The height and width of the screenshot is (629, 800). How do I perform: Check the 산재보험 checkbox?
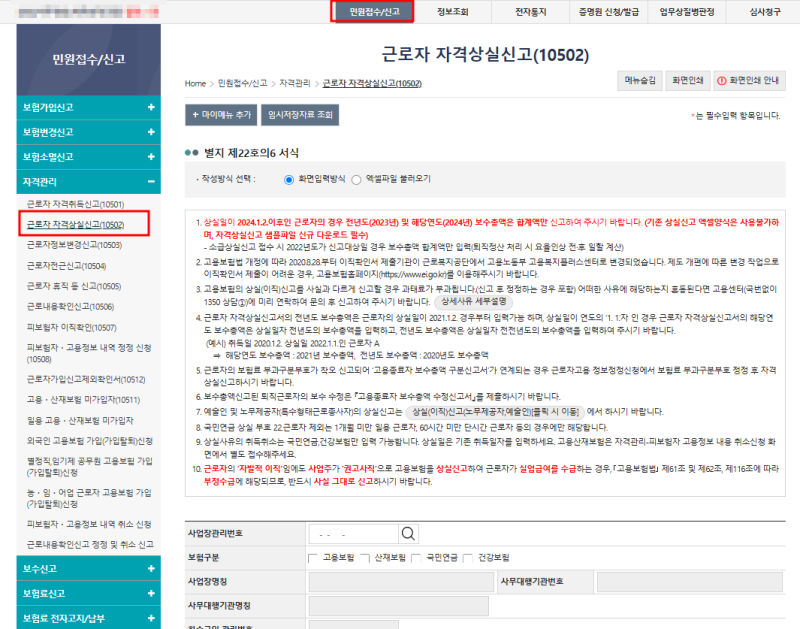tap(364, 557)
